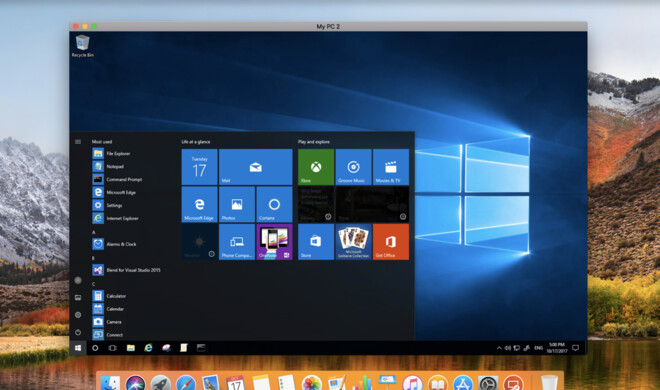The image size is (660, 390).
Task: Open Calendar from the app list
Action: point(108,309)
